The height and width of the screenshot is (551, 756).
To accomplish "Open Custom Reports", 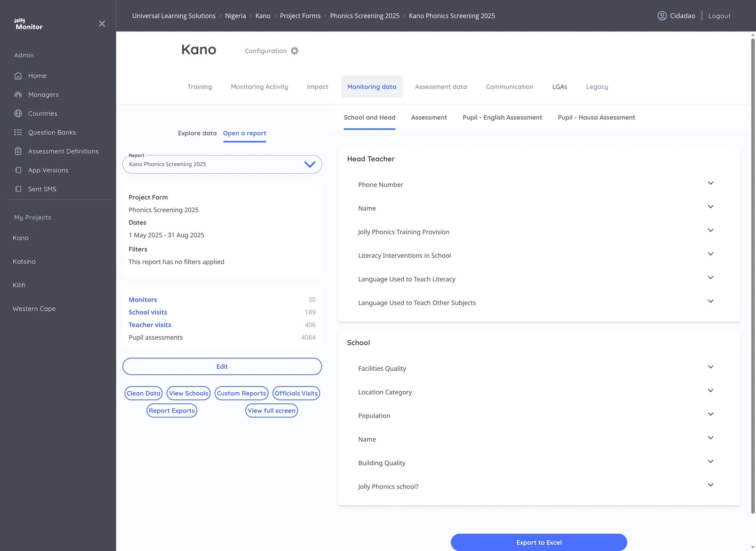I will [241, 393].
